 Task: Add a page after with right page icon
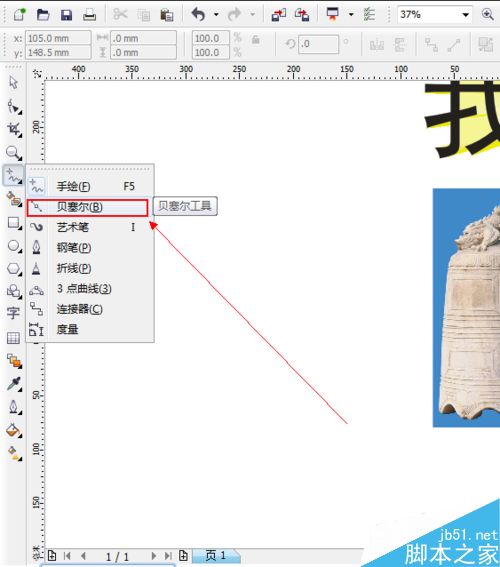[x=183, y=555]
